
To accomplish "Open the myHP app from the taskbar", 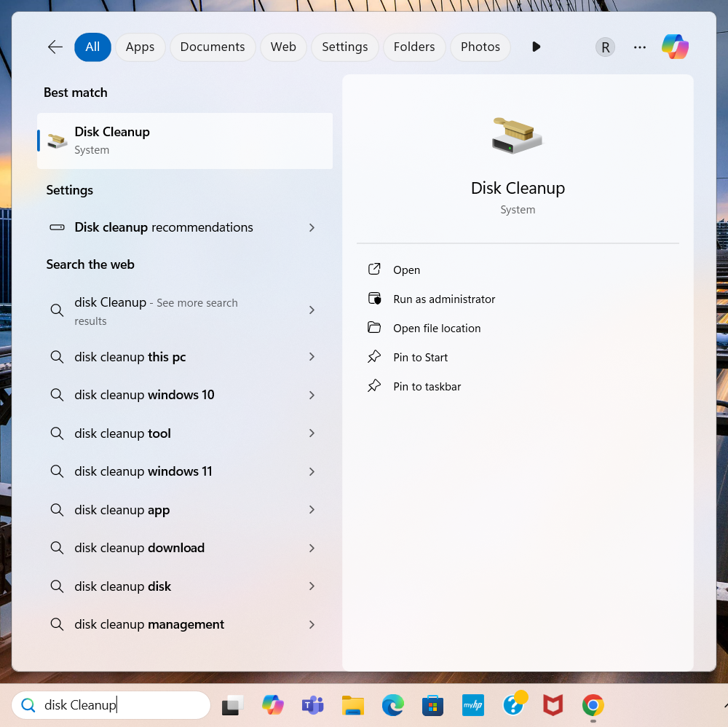I will 473,705.
